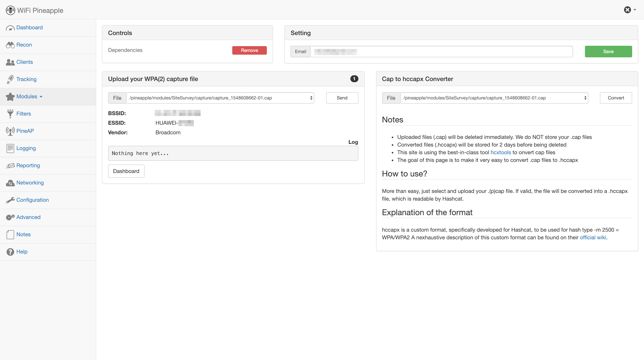Screen dimensions: 644x360
Task: Click the Vendor label
Action: click(118, 132)
